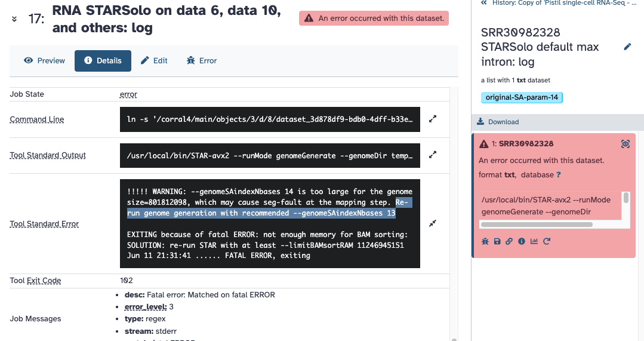
Task: Switch to the Edit tab
Action: pos(154,61)
